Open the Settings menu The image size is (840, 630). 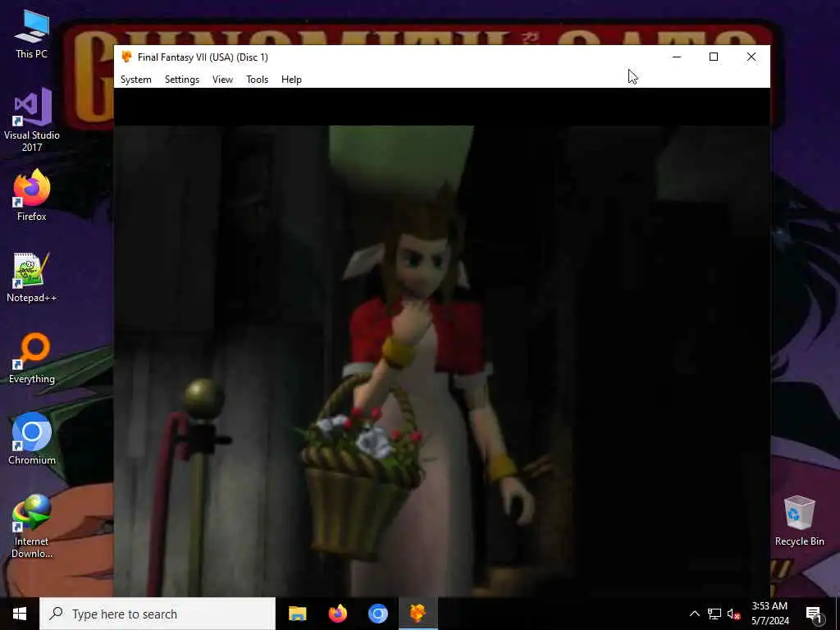(182, 80)
